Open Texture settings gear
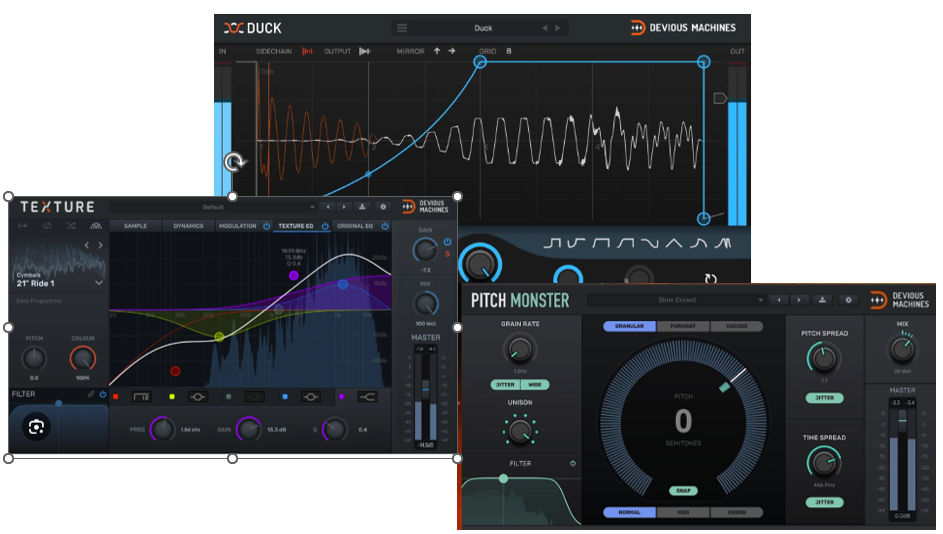This screenshot has width=943, height=534. point(382,207)
